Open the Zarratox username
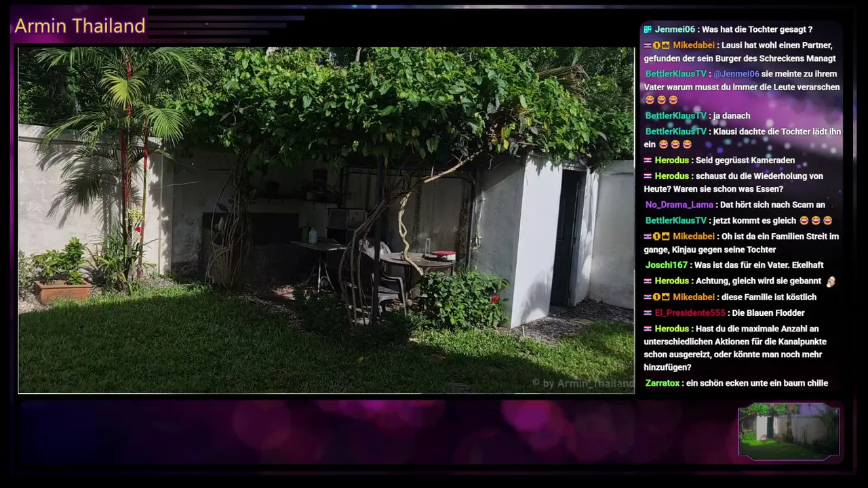The height and width of the screenshot is (488, 868). click(663, 384)
